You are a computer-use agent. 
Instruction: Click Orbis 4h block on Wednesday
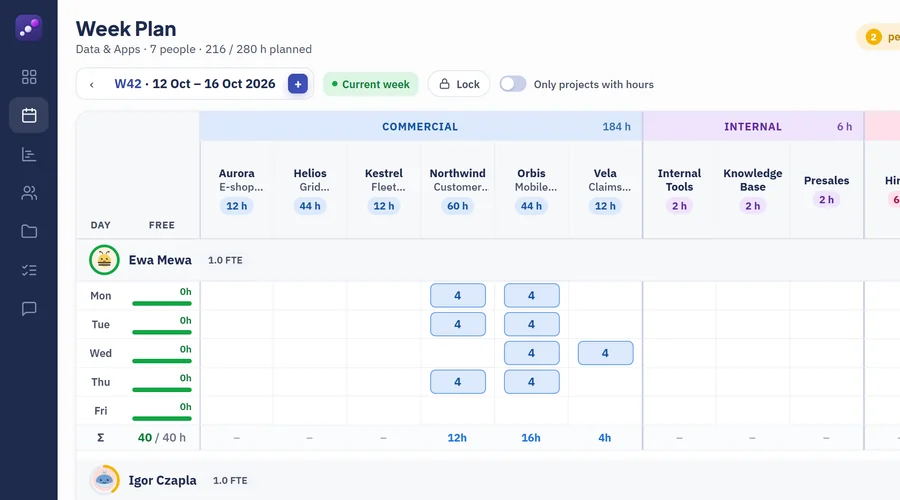coord(532,353)
